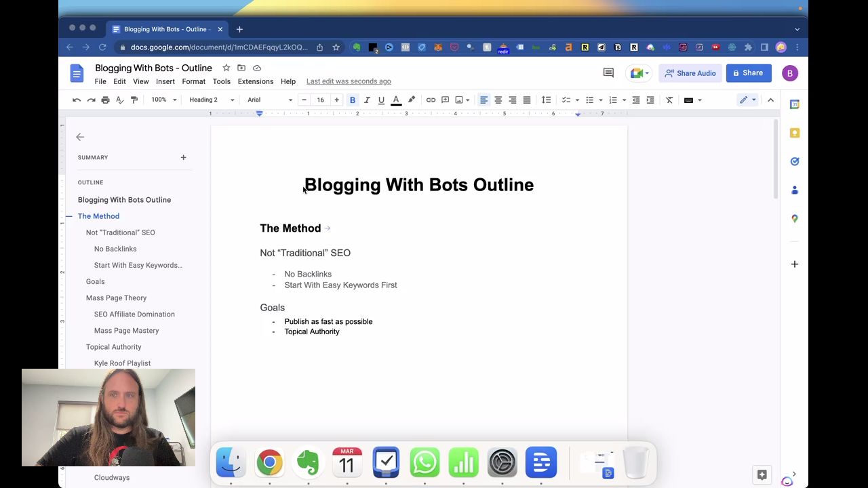This screenshot has width=868, height=488.
Task: Open the Google Meet call dropdown
Action: 639,73
